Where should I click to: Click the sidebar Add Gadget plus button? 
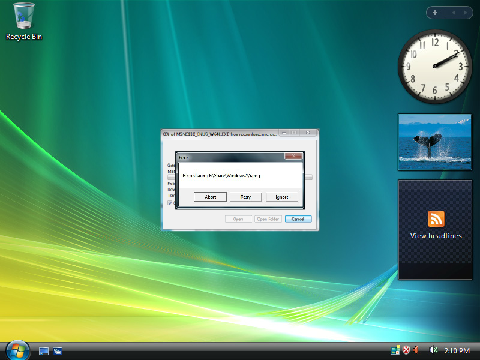point(435,13)
